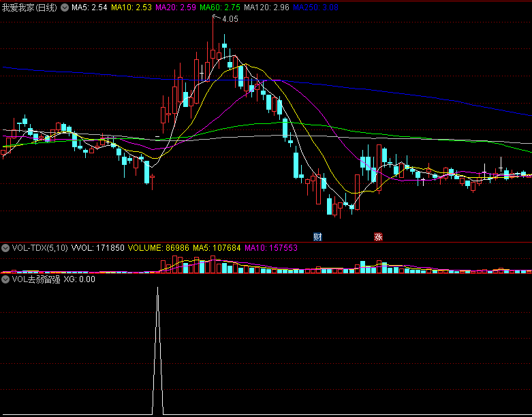Image resolution: width=532 pixels, height=417 pixels.
Task: Click the 财 financial event marker
Action: [317, 236]
